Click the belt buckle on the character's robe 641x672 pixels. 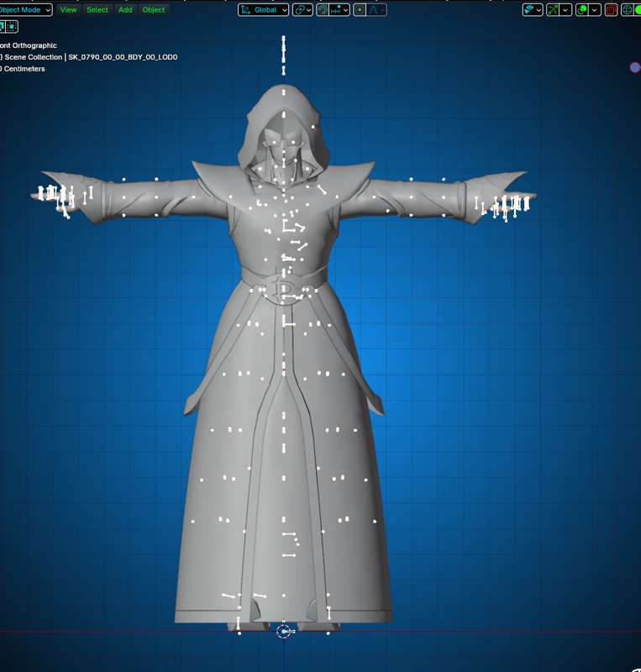[282, 290]
